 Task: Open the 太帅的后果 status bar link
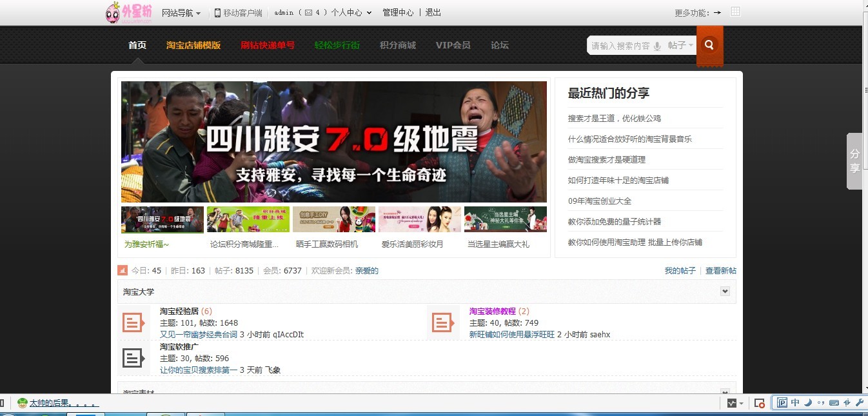[64, 403]
